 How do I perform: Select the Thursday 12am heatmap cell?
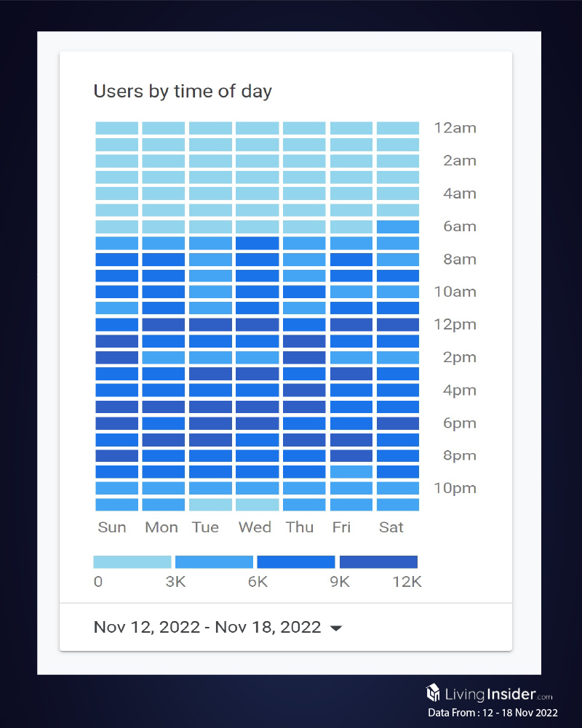(x=304, y=128)
